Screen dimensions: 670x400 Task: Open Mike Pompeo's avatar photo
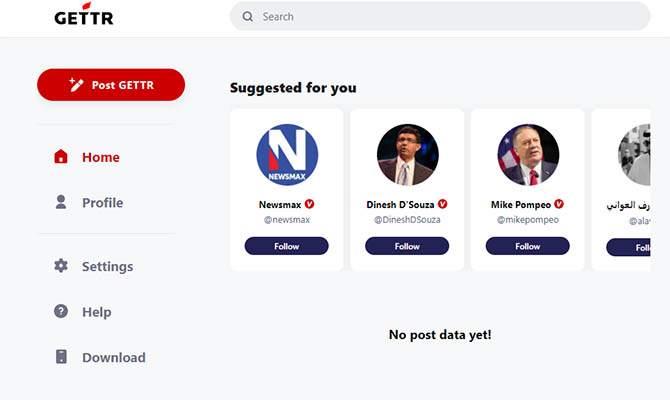pos(528,155)
